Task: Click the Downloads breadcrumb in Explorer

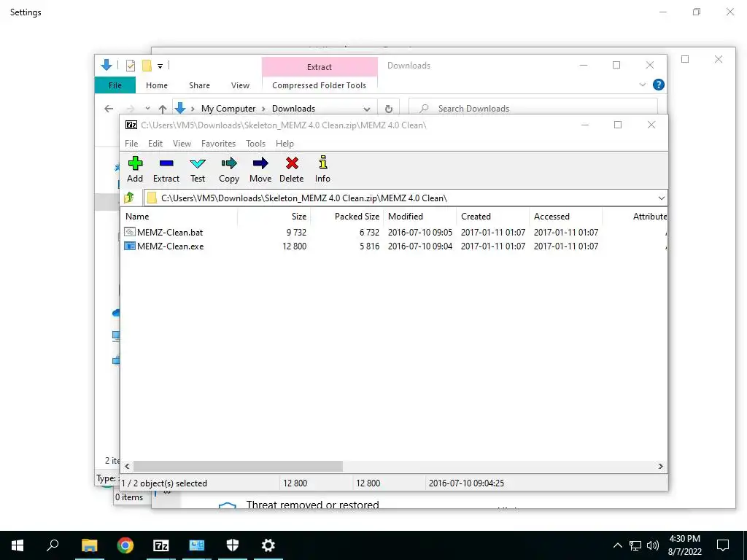Action: tap(293, 109)
